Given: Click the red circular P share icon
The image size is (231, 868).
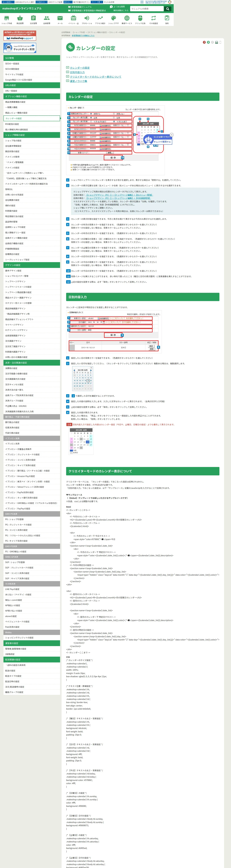Looking at the screenshot, I should (204, 42).
